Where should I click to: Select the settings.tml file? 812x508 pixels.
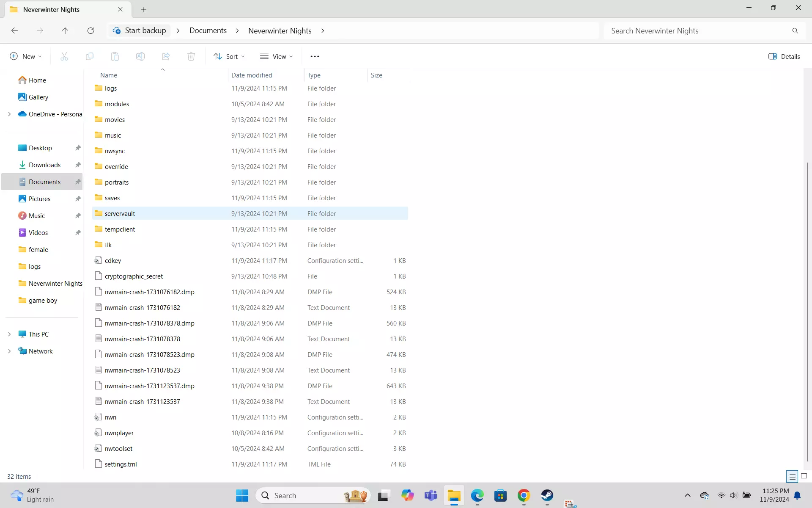point(121,464)
